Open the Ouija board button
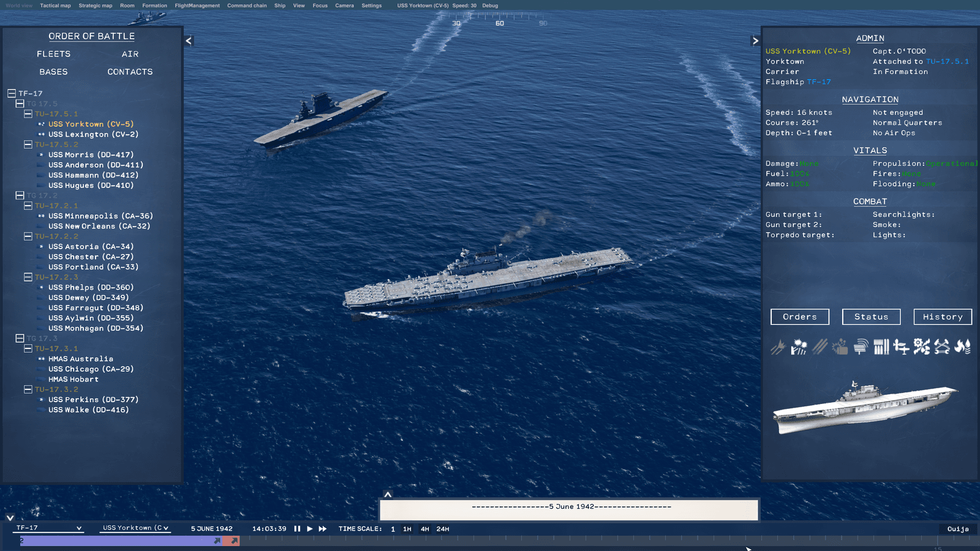The image size is (980, 551). (958, 529)
